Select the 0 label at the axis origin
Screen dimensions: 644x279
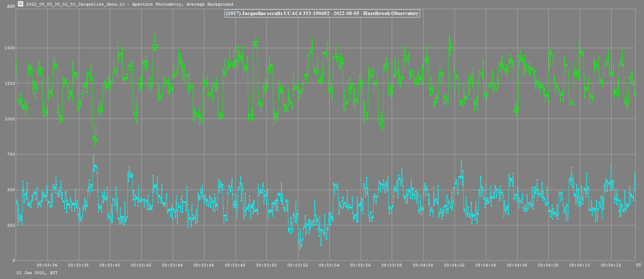click(x=14, y=261)
